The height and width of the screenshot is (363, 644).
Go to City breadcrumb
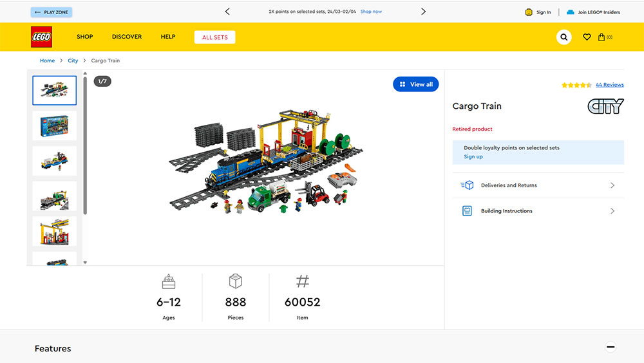73,60
